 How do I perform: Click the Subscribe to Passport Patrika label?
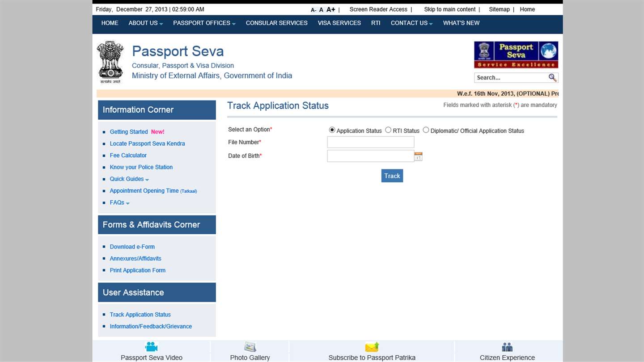[372, 358]
